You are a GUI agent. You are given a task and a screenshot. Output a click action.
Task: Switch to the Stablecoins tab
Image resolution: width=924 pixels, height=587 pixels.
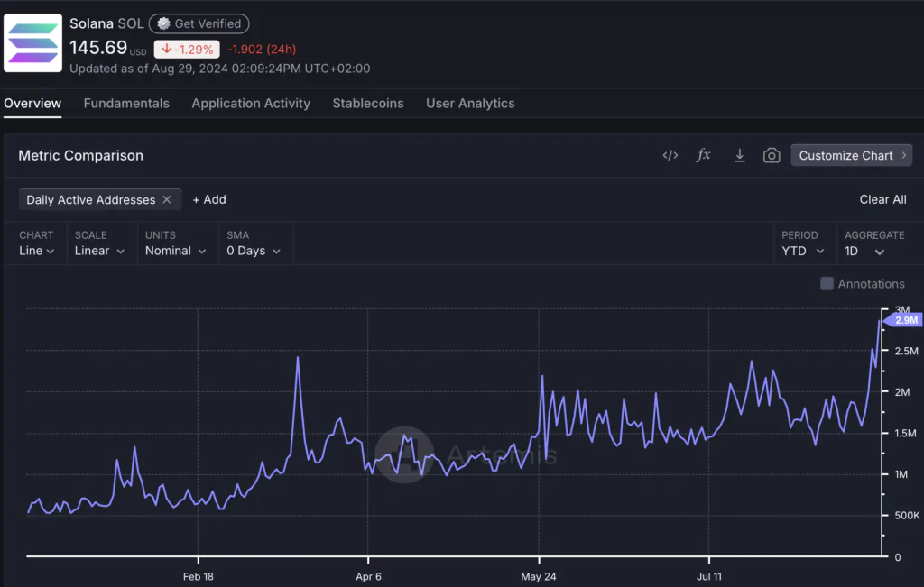(x=368, y=103)
